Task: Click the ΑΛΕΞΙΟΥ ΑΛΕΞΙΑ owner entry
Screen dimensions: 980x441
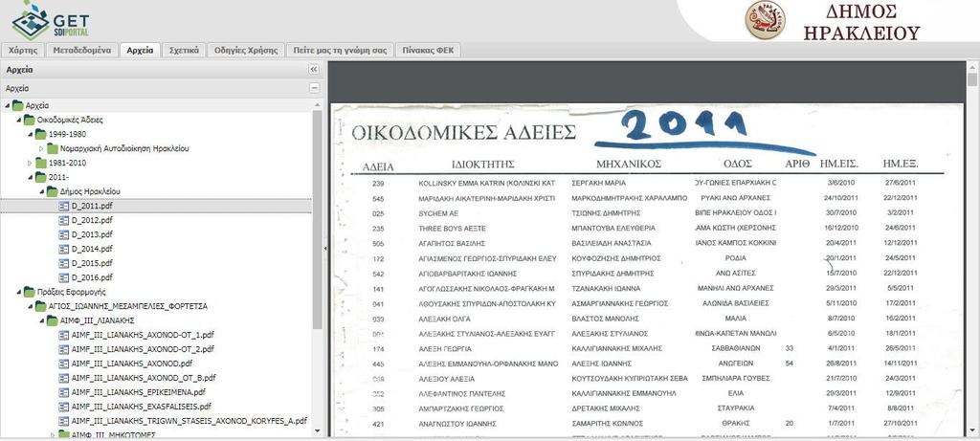Action: click(446, 379)
